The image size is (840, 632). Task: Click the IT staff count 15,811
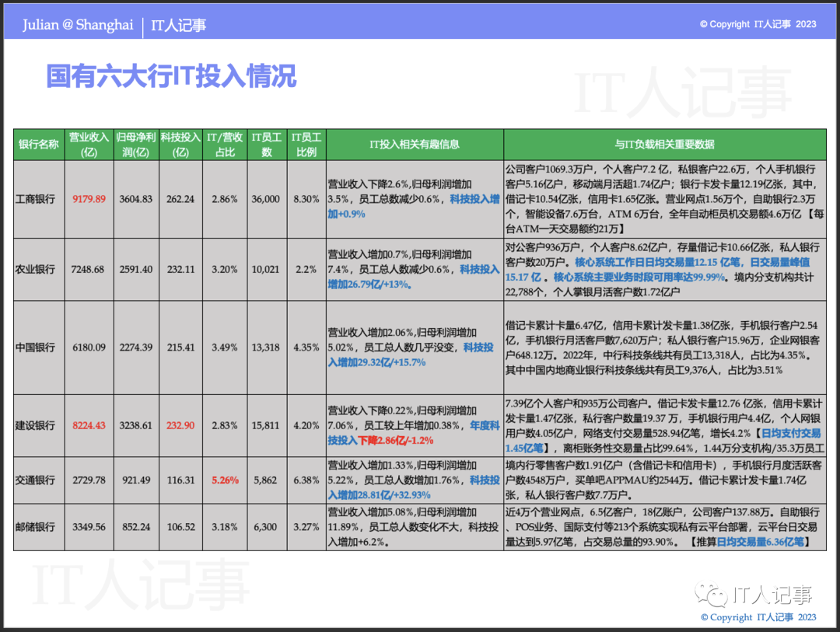pos(266,426)
